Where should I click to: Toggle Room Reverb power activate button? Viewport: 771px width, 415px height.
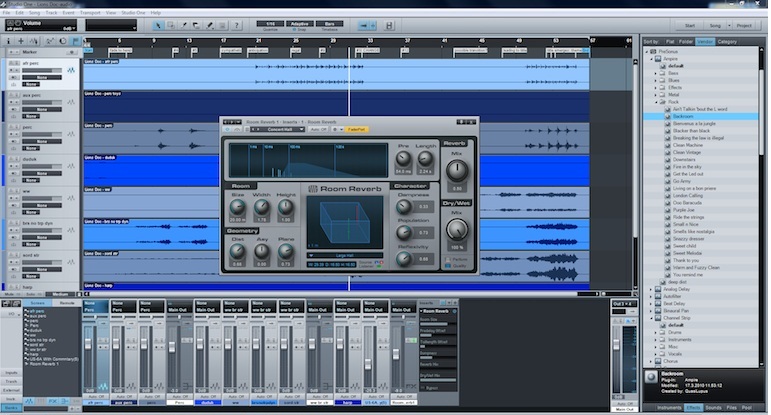coord(227,129)
